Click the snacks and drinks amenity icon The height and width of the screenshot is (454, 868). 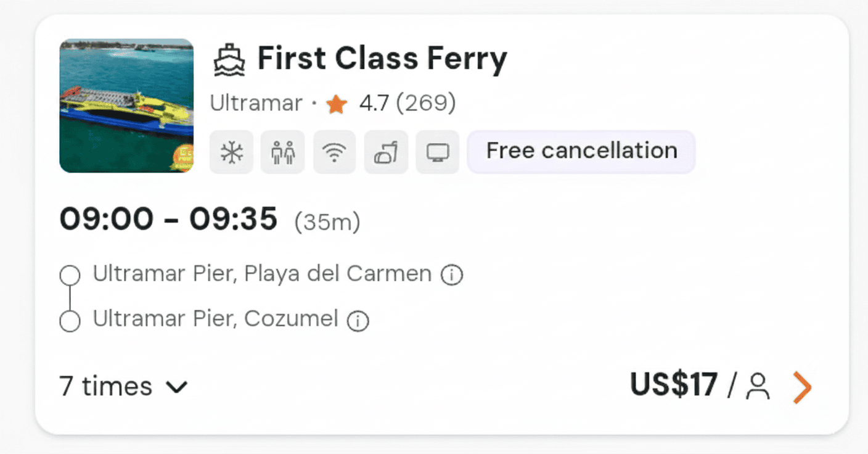(386, 152)
